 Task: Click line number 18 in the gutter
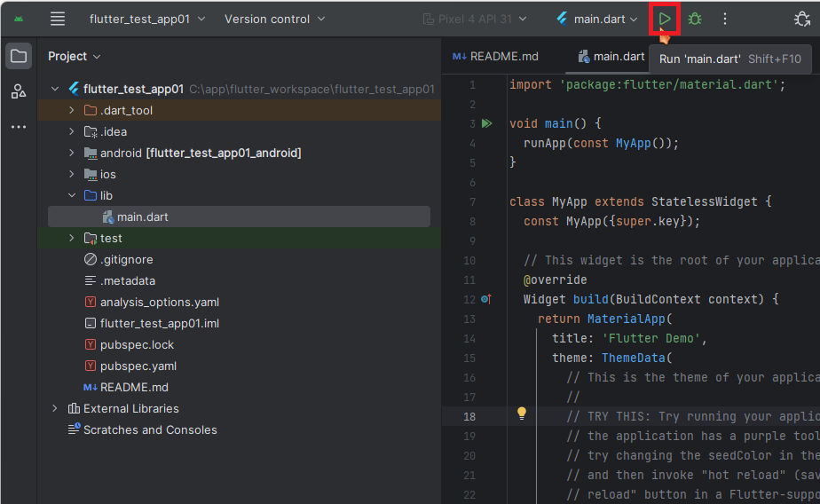coord(469,417)
